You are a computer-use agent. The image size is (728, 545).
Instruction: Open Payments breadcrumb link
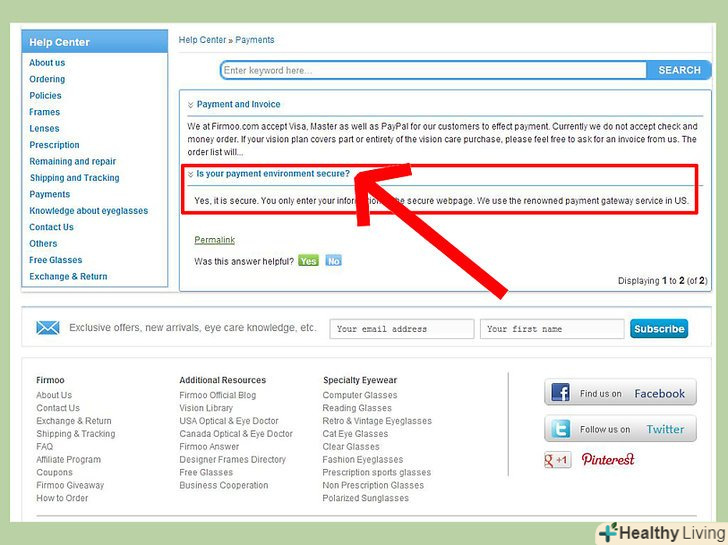[254, 40]
